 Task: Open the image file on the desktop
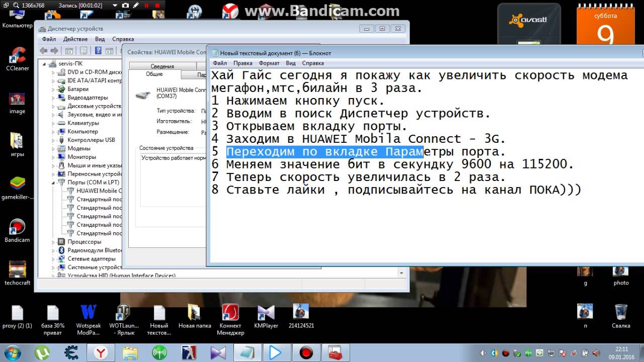click(x=17, y=102)
